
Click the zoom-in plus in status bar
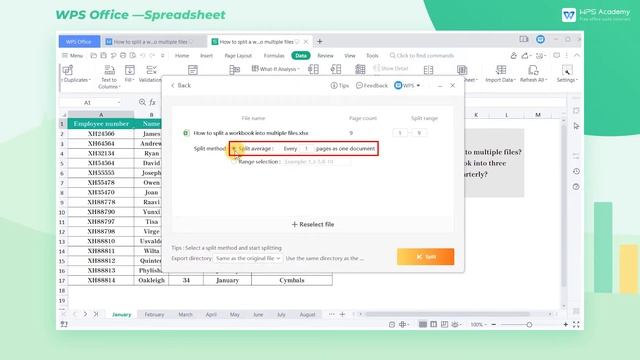point(566,324)
